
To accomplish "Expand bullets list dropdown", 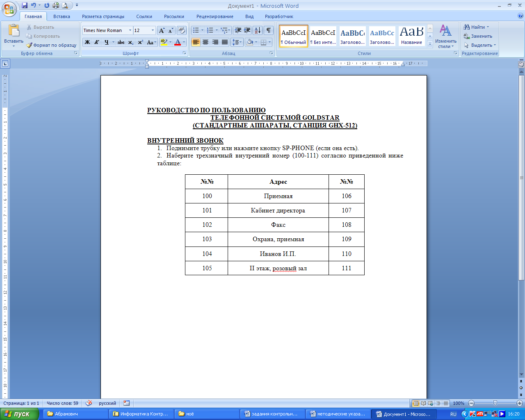I will pos(202,30).
